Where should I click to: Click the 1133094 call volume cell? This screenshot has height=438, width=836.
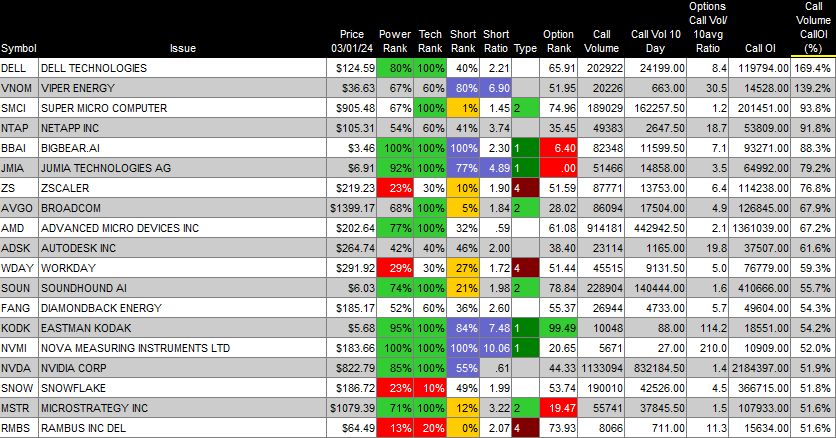coord(601,368)
